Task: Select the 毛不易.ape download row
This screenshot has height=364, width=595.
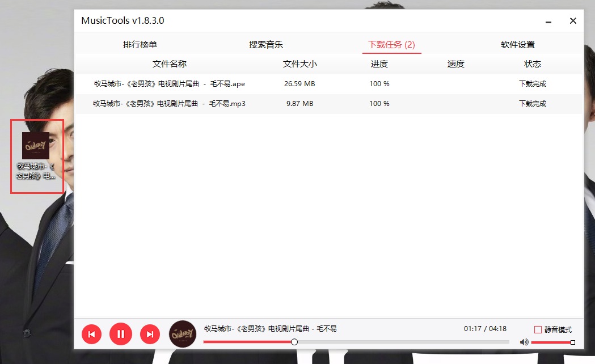Action: point(170,84)
